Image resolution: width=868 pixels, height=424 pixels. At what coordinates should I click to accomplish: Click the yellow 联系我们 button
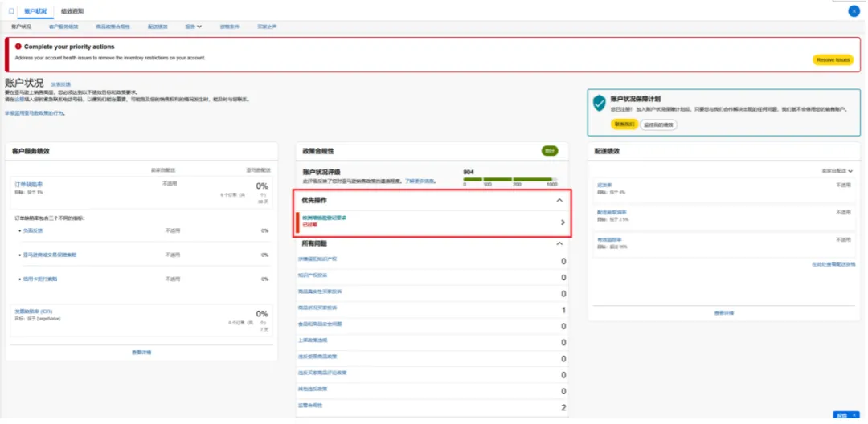point(624,124)
